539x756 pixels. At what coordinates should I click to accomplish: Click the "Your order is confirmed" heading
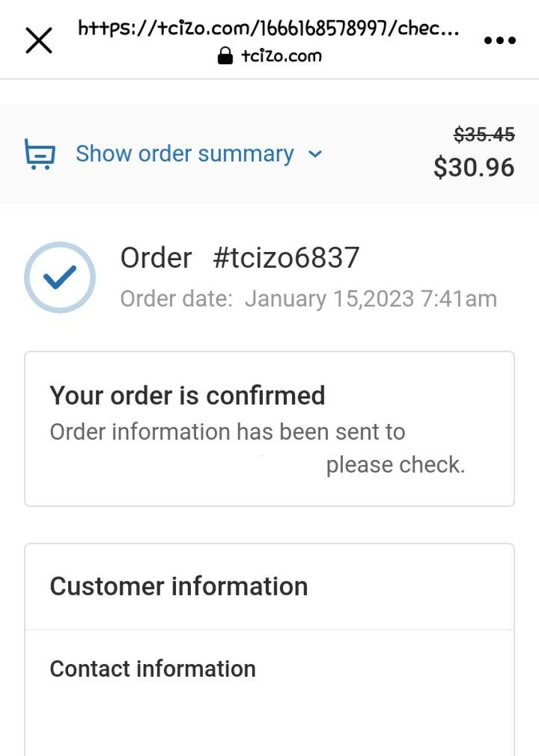(x=187, y=396)
